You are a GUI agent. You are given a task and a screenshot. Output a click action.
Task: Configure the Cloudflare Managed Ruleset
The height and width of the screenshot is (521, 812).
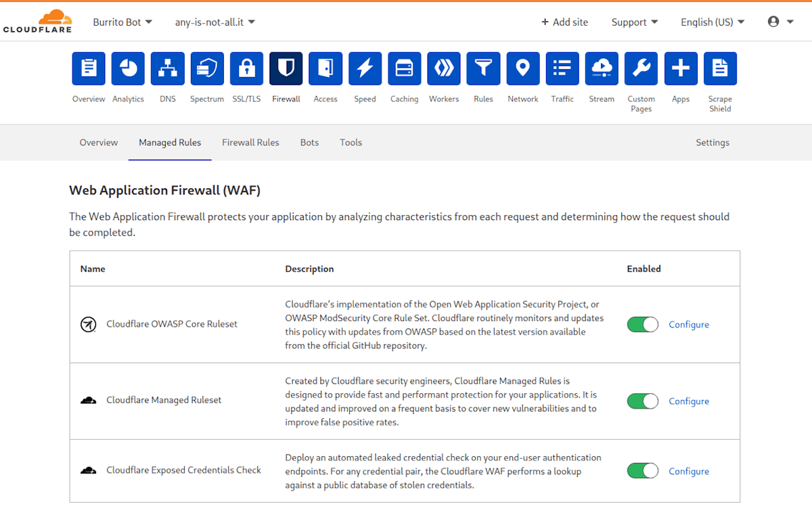(689, 401)
